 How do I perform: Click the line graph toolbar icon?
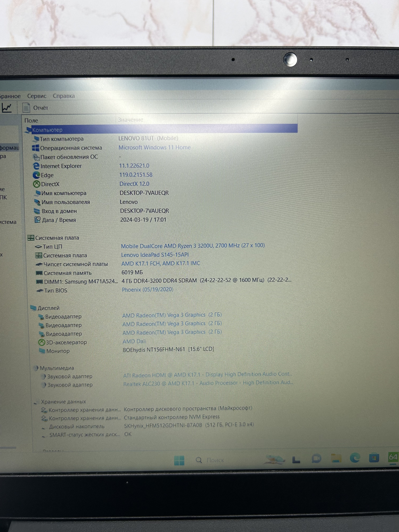point(6,108)
